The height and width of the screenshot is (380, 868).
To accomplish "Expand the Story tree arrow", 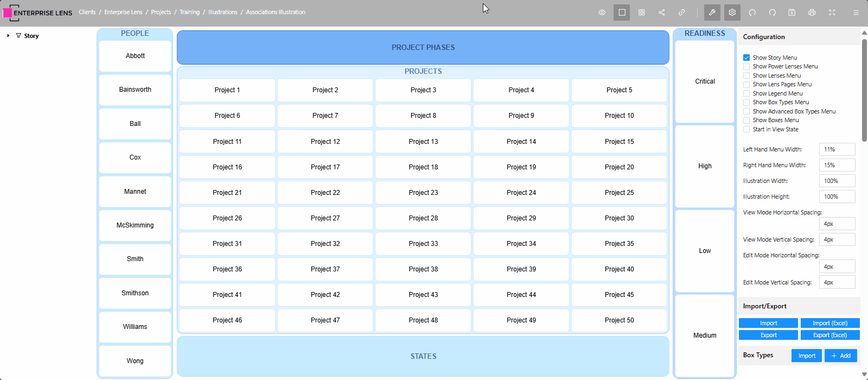I will [8, 36].
